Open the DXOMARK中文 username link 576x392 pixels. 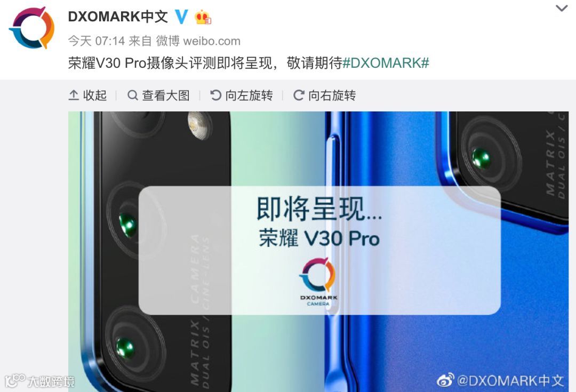(x=117, y=17)
